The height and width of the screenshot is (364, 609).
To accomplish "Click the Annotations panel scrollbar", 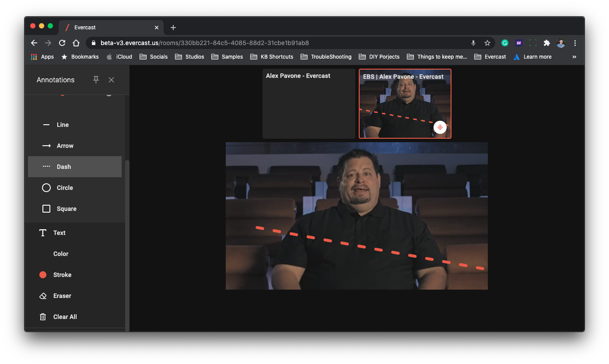I will 127,245.
